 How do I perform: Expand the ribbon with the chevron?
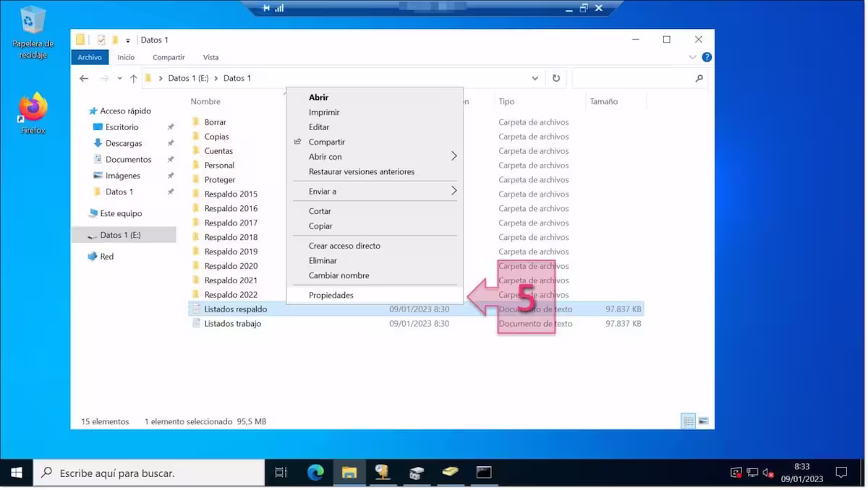tap(693, 57)
